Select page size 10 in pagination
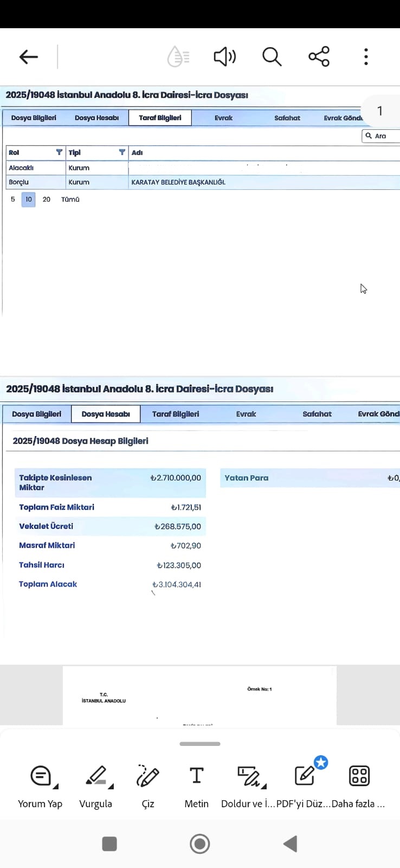400x868 pixels. point(29,200)
